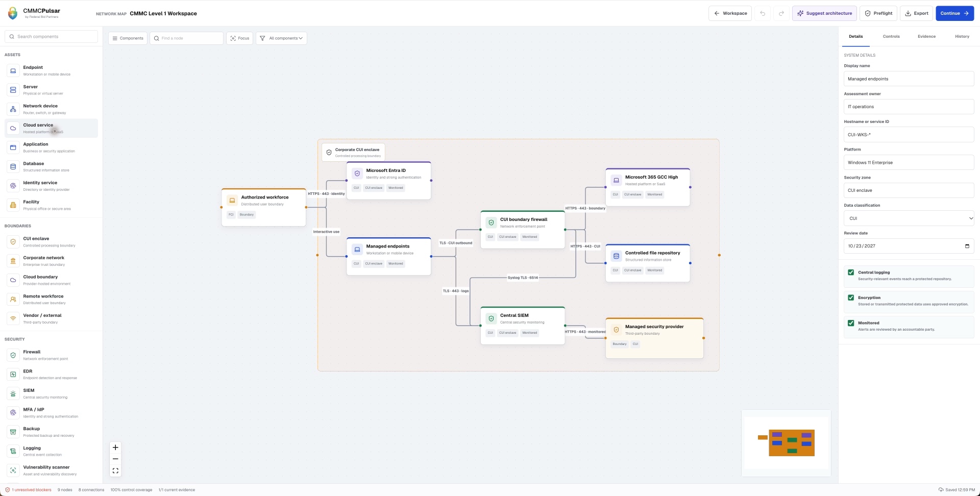This screenshot has height=496, width=980.
Task: Click the Firewall security icon
Action: point(13,355)
